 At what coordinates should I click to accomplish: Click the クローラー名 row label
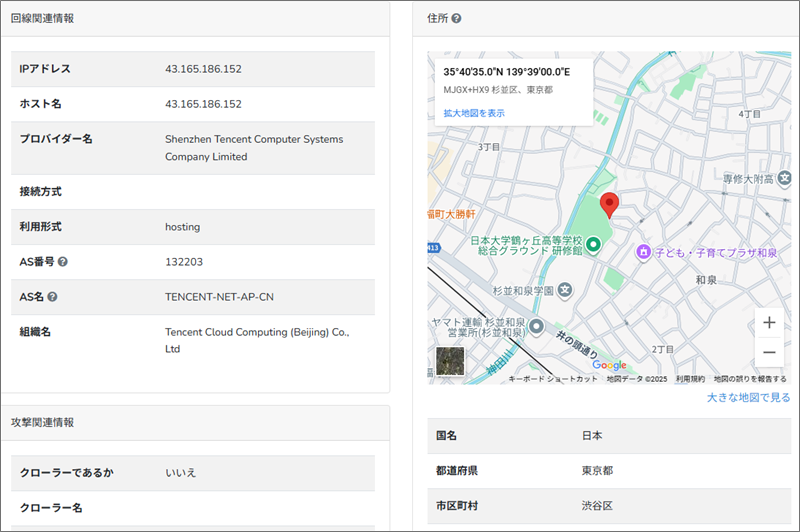[x=51, y=508]
